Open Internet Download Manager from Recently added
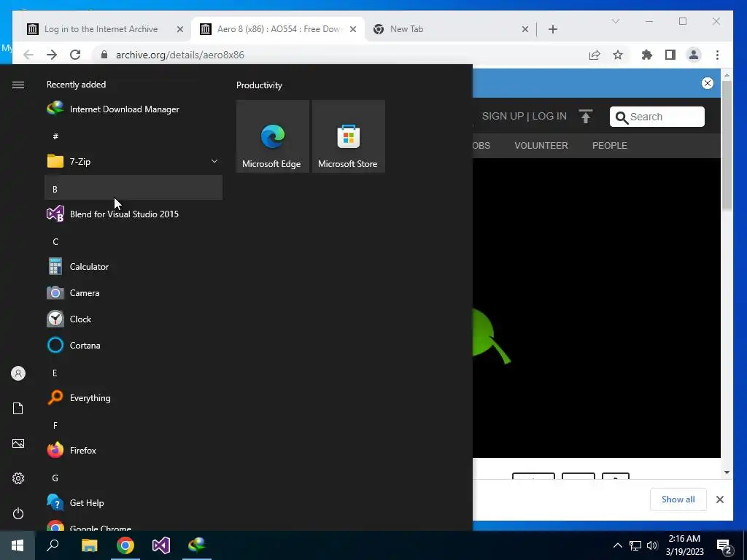The height and width of the screenshot is (560, 747). pos(133,109)
